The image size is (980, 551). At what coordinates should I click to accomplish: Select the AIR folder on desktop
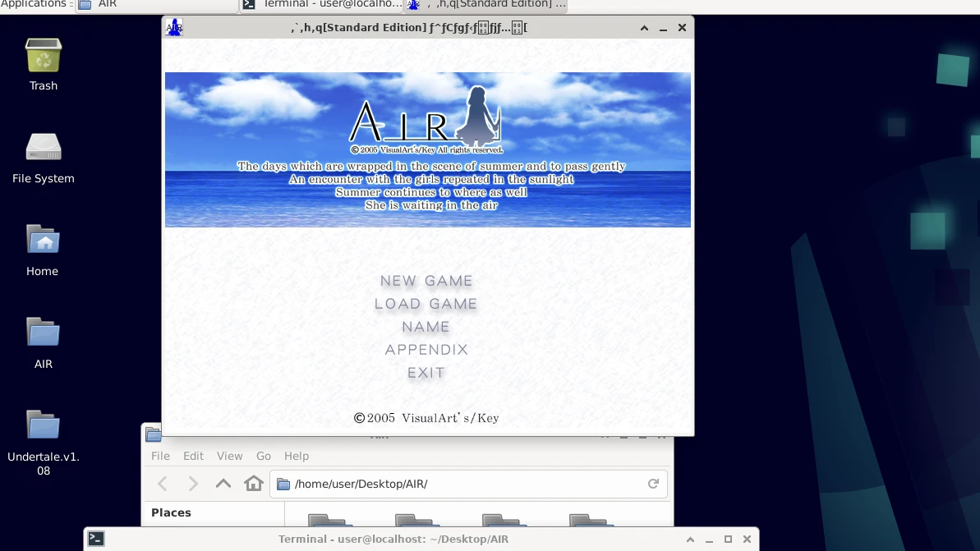pos(44,333)
